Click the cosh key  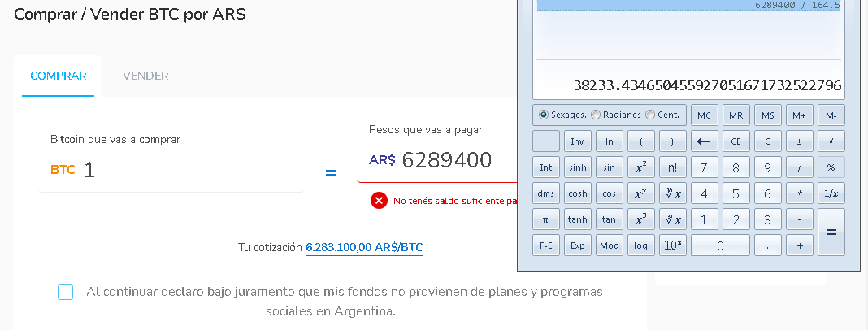(577, 193)
